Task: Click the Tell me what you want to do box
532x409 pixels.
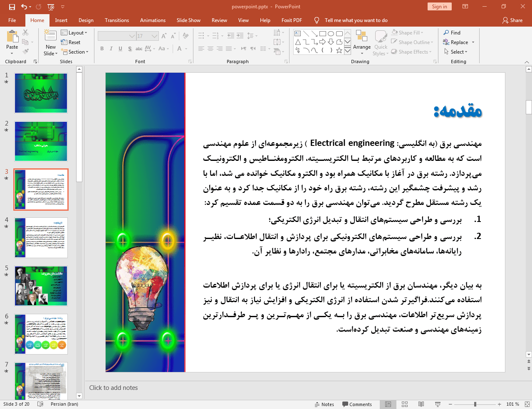Action: [356, 20]
